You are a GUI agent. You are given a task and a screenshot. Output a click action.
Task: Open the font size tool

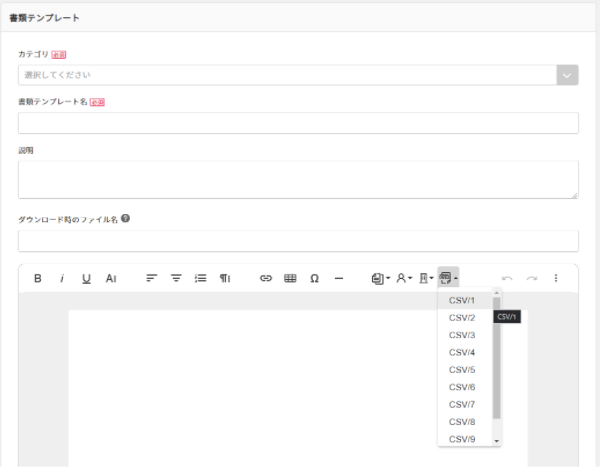(x=111, y=278)
